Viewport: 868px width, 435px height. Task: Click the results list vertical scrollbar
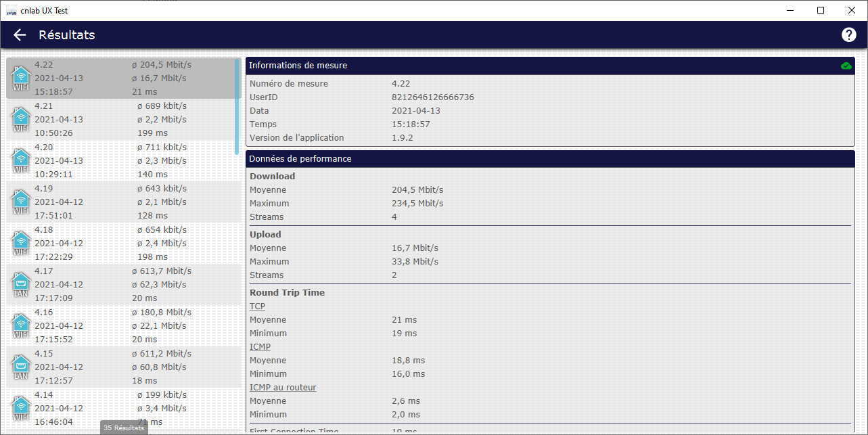coord(237,107)
